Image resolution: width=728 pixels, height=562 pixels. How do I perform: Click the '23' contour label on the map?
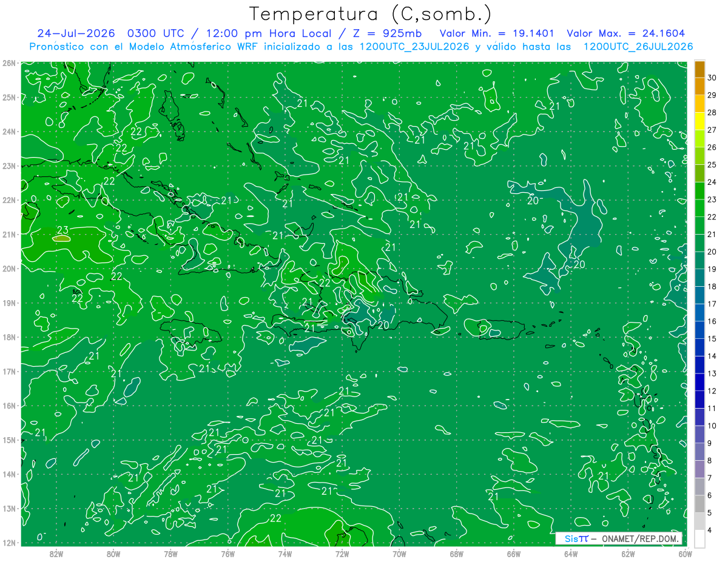62,230
